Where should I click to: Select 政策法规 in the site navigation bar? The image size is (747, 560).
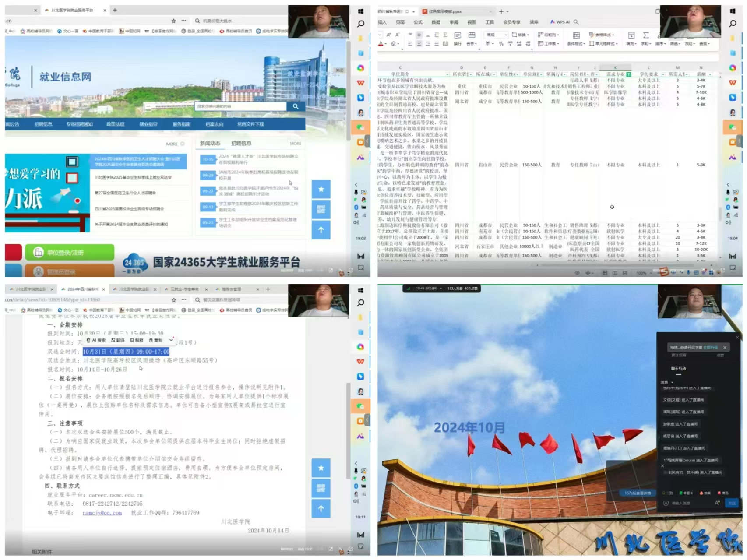pos(115,124)
